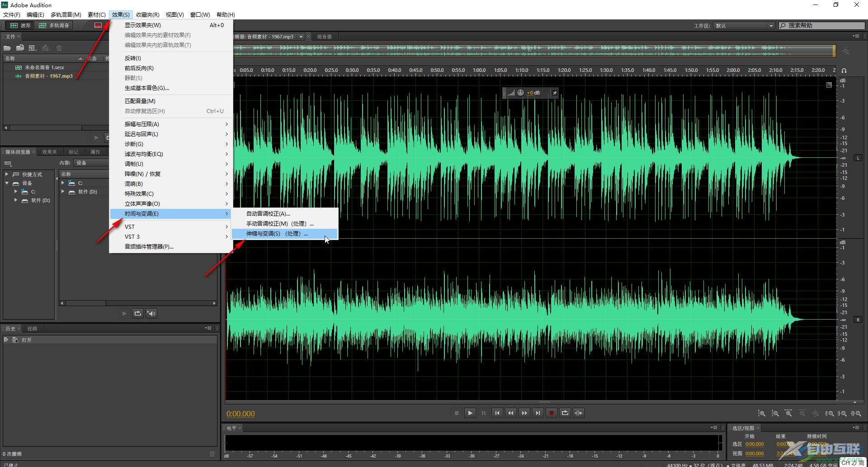The width and height of the screenshot is (868, 467).
Task: Click the Zoom In (amplitude) icon
Action: [762, 413]
